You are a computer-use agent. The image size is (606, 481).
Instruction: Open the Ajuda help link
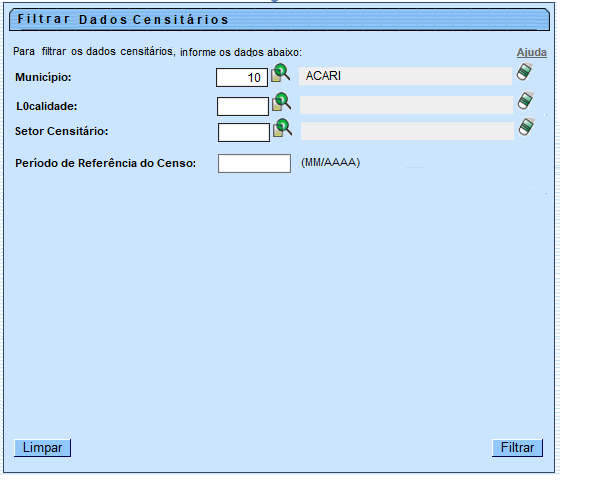point(531,52)
